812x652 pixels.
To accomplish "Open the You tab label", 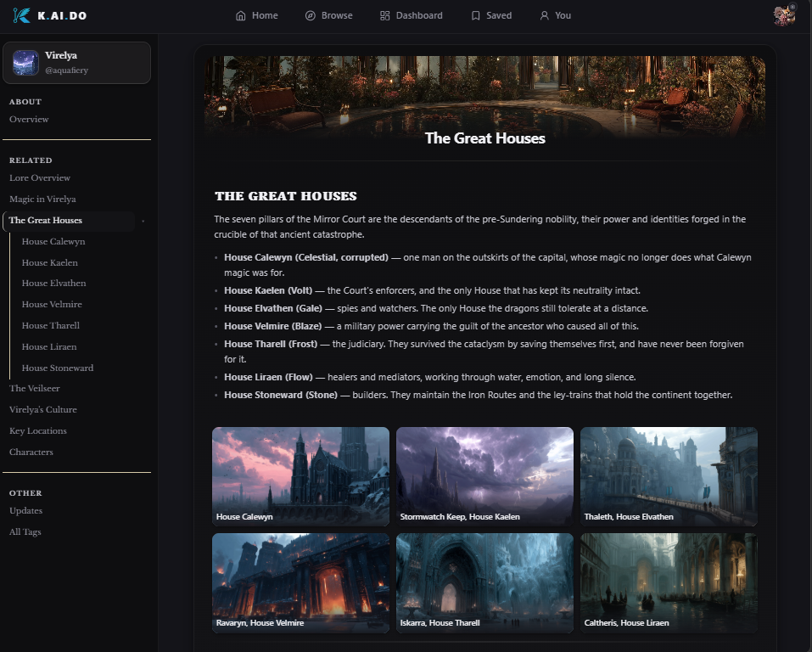I will (x=563, y=15).
